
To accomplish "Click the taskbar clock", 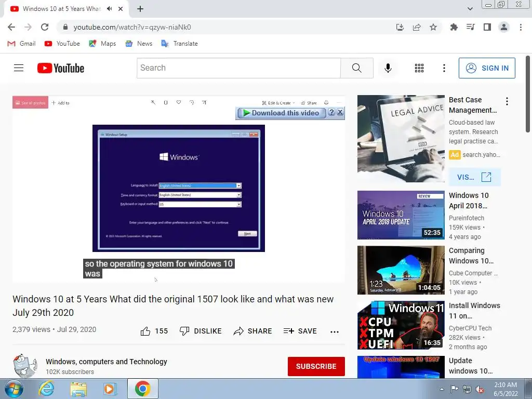I will point(506,389).
